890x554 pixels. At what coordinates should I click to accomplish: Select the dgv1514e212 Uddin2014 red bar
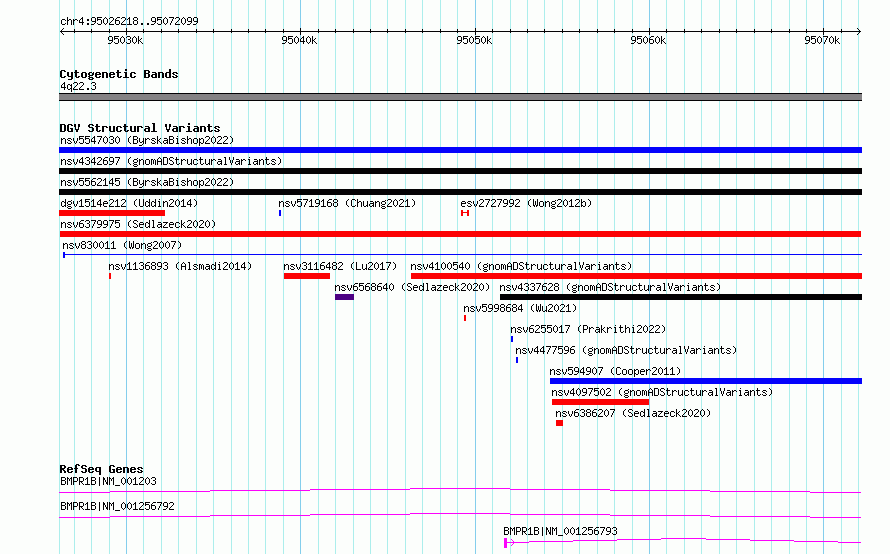coord(112,213)
